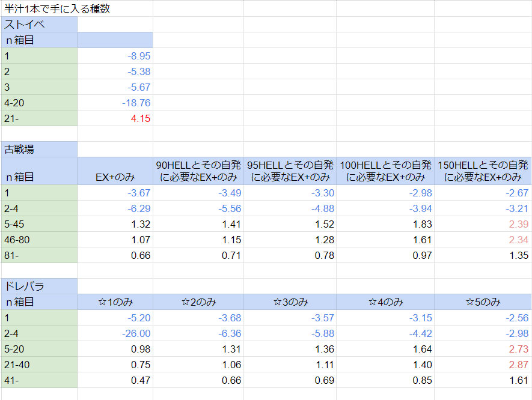This screenshot has height=400, width=532.
Task: Select the 100HELLとその自発 column header
Action: tap(385, 171)
